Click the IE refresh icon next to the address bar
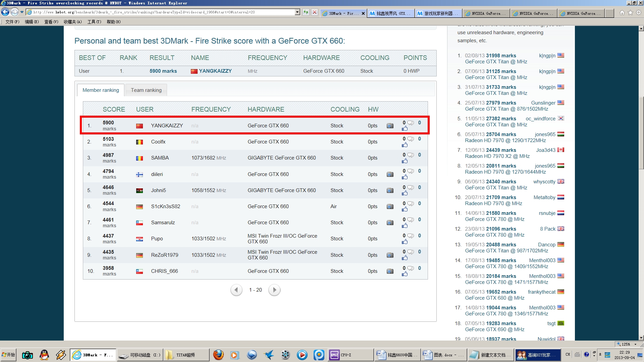 [x=306, y=12]
